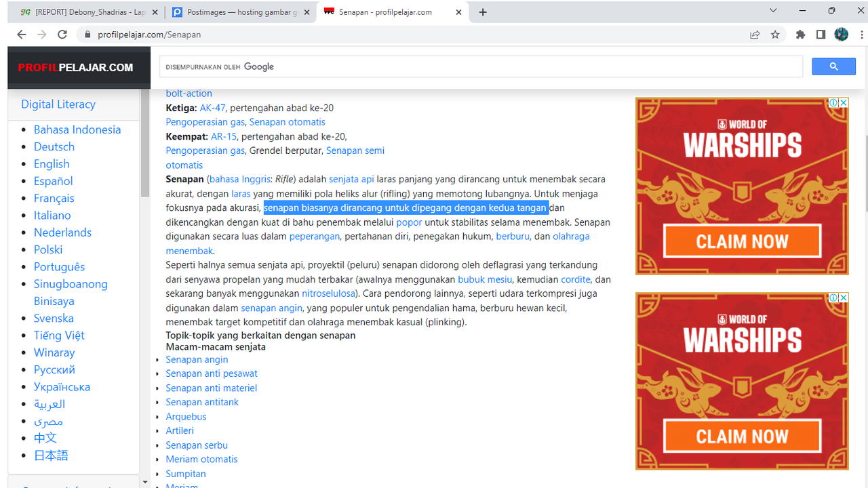Open ad info icon on top ad
Viewport: 868px width, 488px height.
click(833, 102)
